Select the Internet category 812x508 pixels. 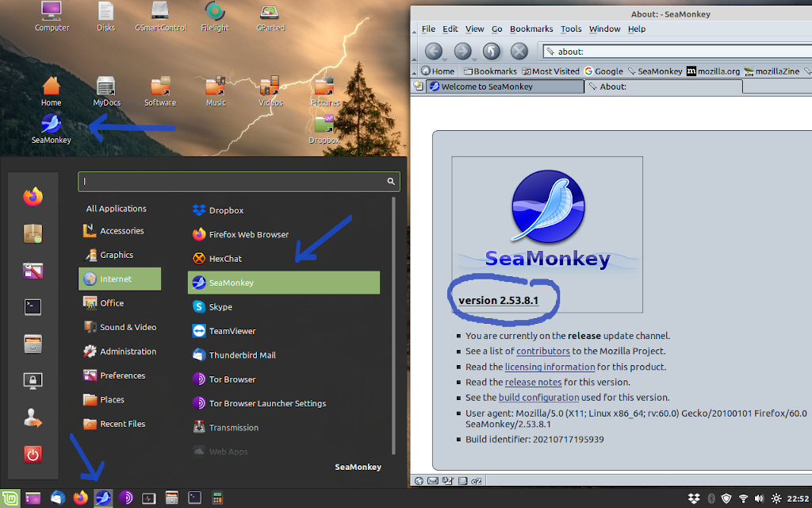120,279
